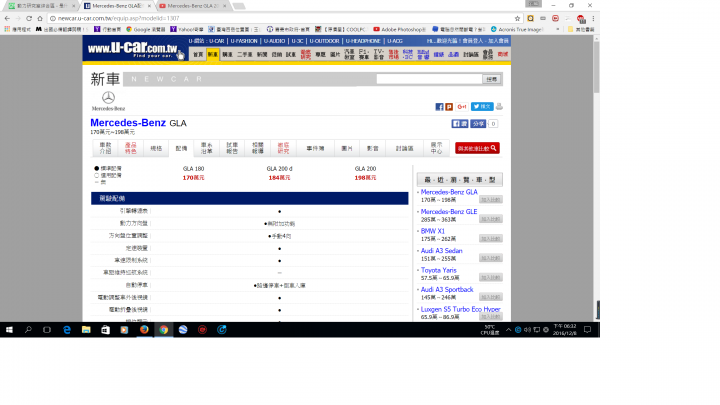The height and width of the screenshot is (405, 720).
Task: Share the page via the Facebook icon
Action: coord(439,107)
